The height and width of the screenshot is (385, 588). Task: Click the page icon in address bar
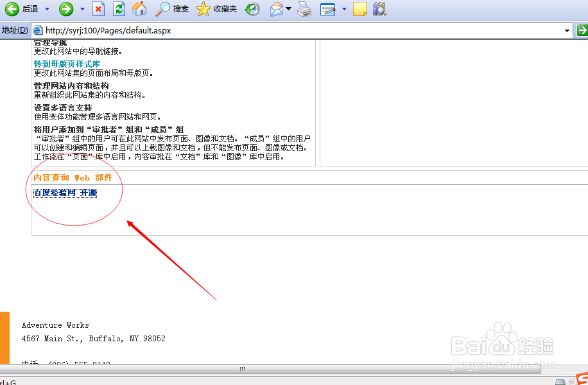[x=37, y=30]
